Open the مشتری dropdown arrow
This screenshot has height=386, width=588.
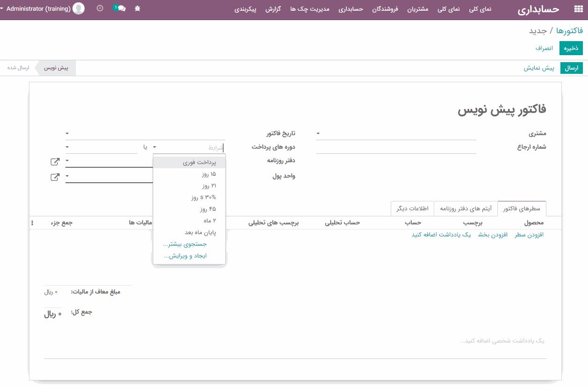point(318,134)
